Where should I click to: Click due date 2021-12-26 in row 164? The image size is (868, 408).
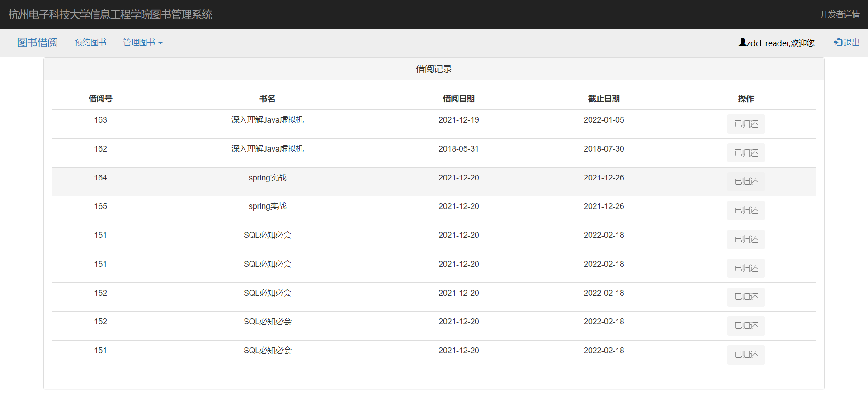coord(604,178)
